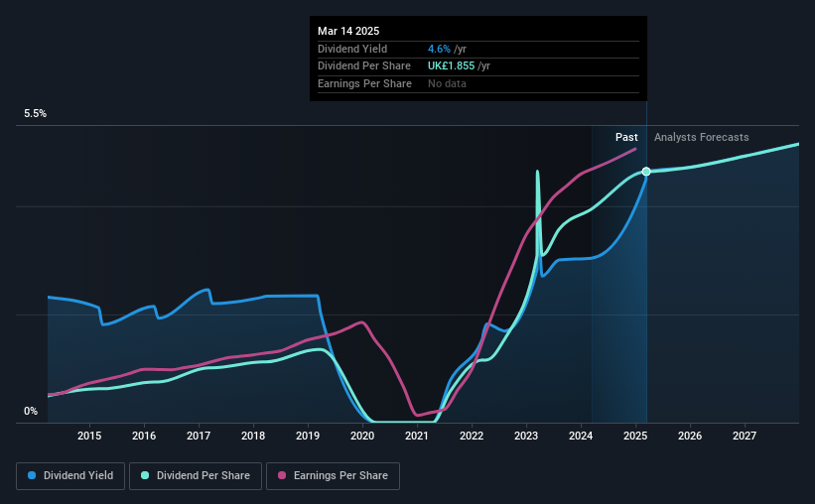Click the 2024 x-axis label
815x504 pixels.
click(x=581, y=436)
